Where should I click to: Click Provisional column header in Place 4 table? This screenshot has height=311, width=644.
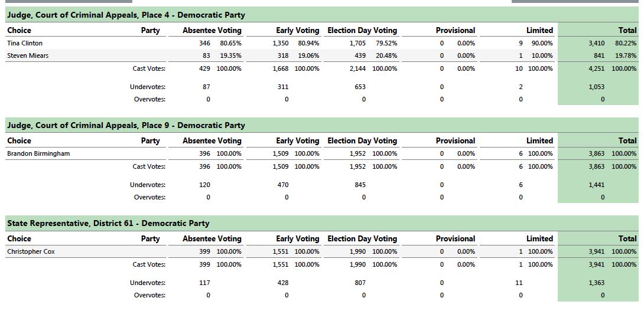(455, 30)
